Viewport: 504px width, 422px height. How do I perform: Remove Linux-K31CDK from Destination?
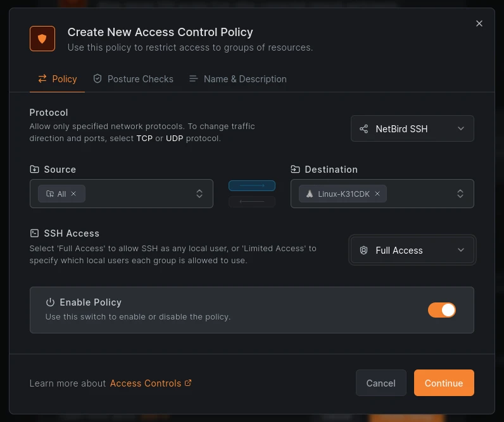[x=377, y=194]
